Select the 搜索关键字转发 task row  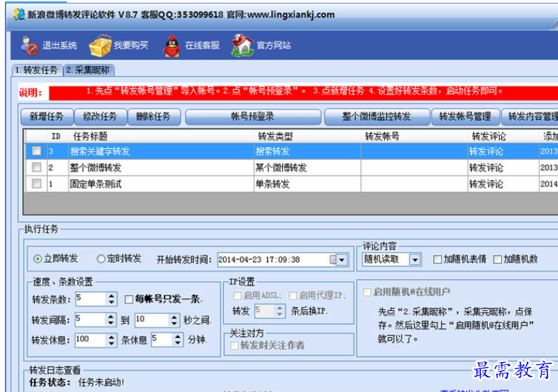(291, 152)
